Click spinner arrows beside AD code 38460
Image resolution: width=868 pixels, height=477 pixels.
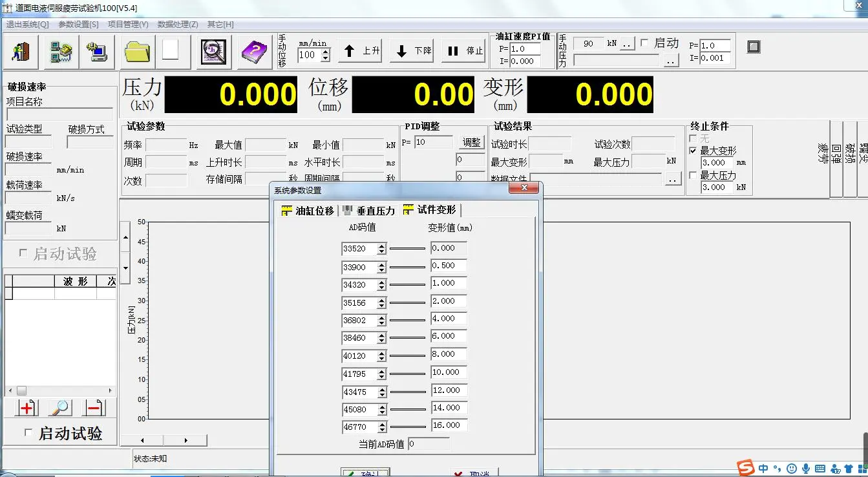click(382, 337)
